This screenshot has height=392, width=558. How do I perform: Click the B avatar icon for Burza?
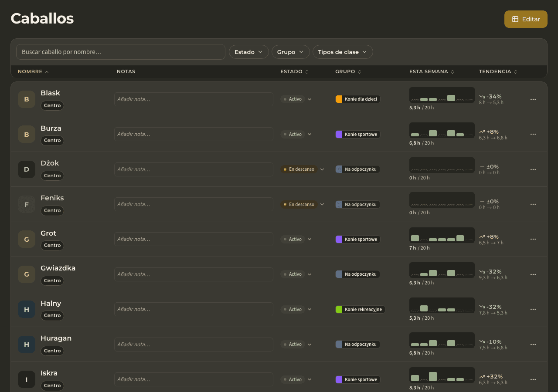click(27, 134)
